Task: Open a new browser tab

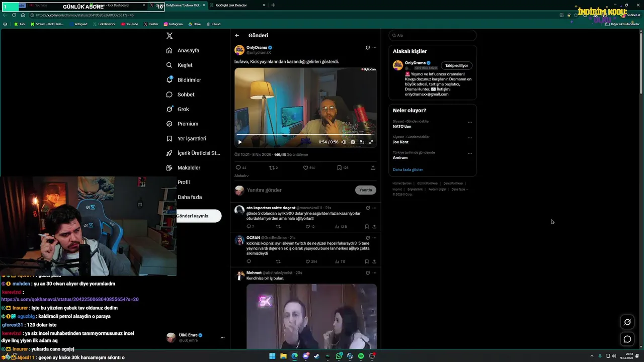Action: (x=273, y=5)
